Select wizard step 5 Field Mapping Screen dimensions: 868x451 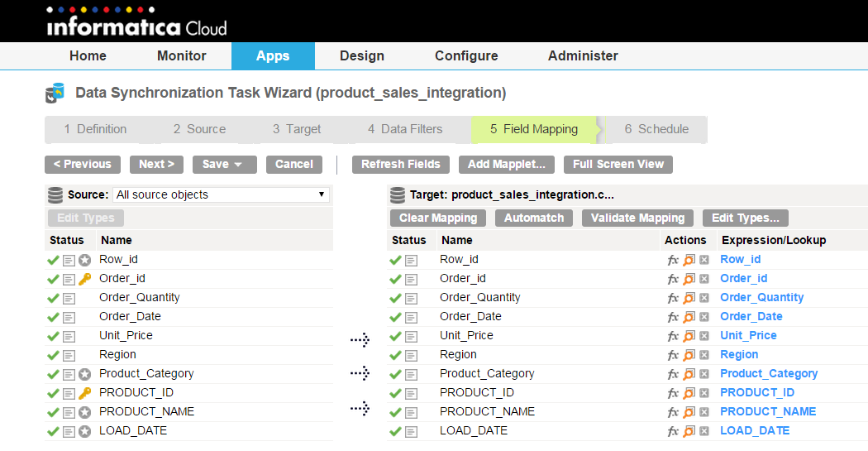[534, 129]
